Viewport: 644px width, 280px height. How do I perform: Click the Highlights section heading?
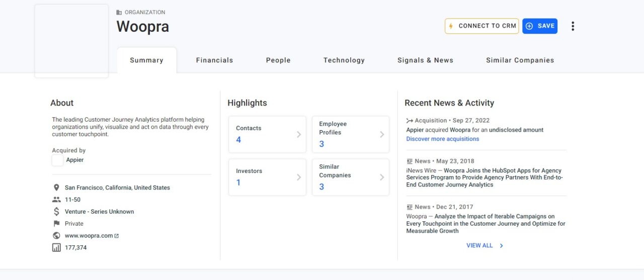pos(247,103)
